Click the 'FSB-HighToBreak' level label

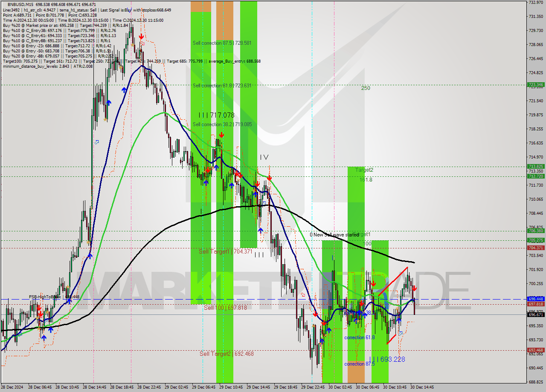click(54, 297)
